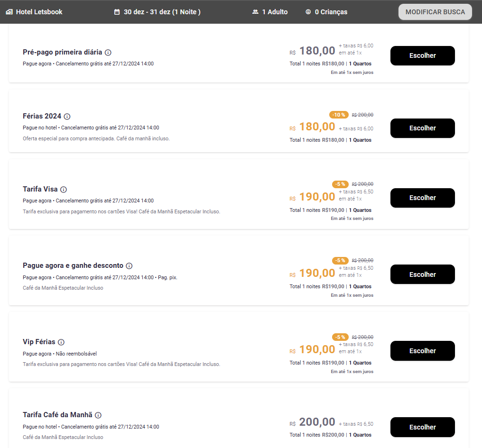The image size is (482, 448).
Task: Select Escolher for Férias 2024
Action: [x=422, y=128]
